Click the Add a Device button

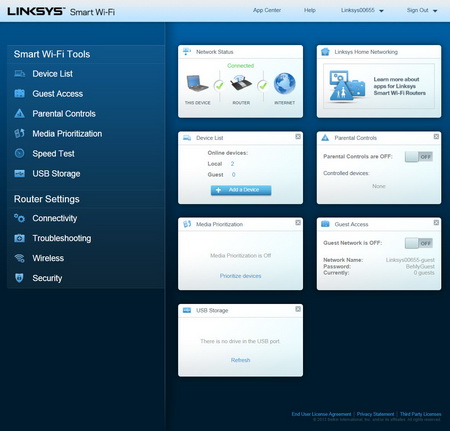click(241, 190)
